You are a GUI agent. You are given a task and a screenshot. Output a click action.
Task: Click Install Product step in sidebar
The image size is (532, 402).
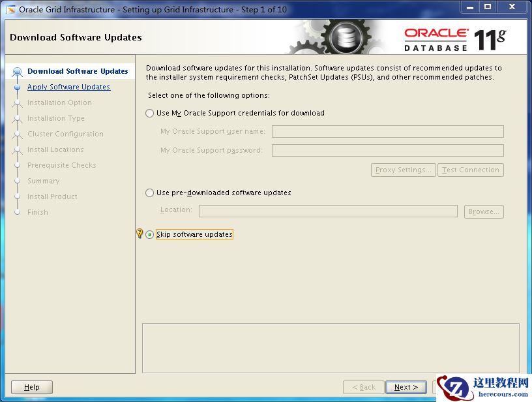point(52,196)
